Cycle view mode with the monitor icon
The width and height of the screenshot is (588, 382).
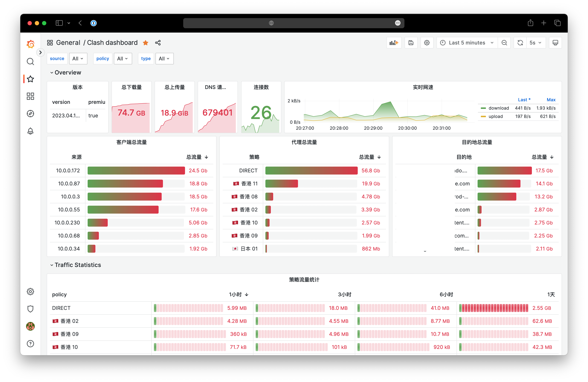[555, 43]
